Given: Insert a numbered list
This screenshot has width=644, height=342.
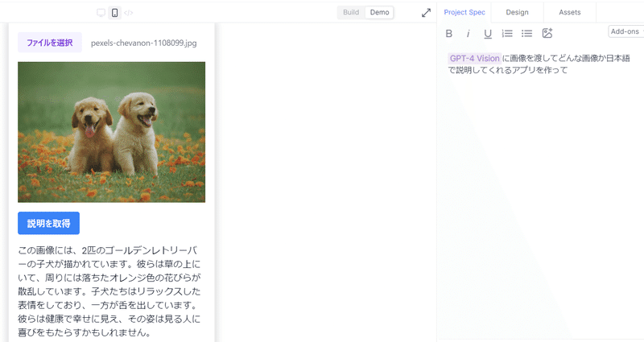Looking at the screenshot, I should coord(507,34).
